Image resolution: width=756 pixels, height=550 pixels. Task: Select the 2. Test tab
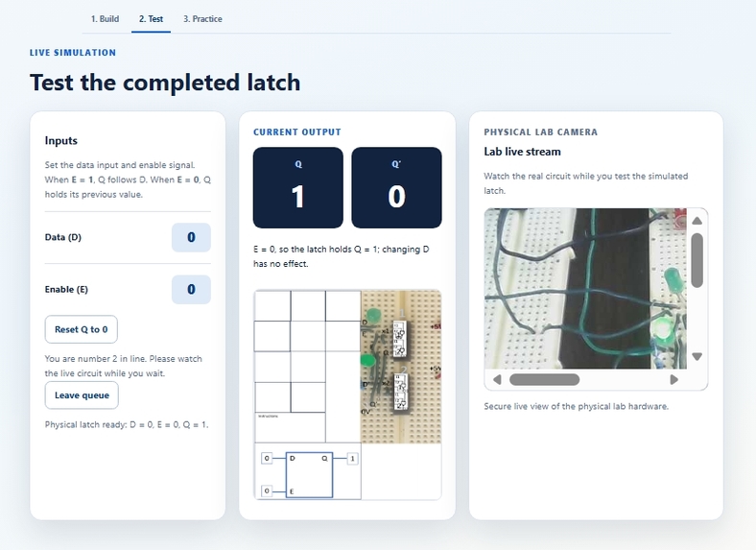coord(151,19)
